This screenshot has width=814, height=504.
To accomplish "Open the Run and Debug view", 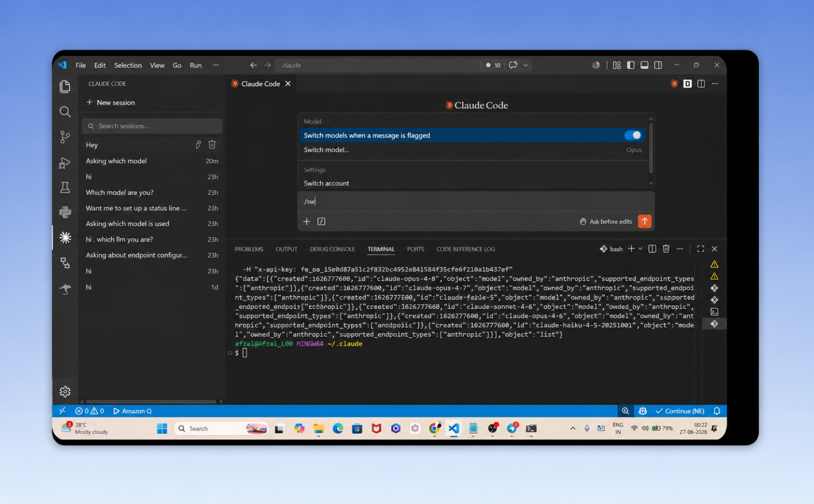I will point(65,163).
